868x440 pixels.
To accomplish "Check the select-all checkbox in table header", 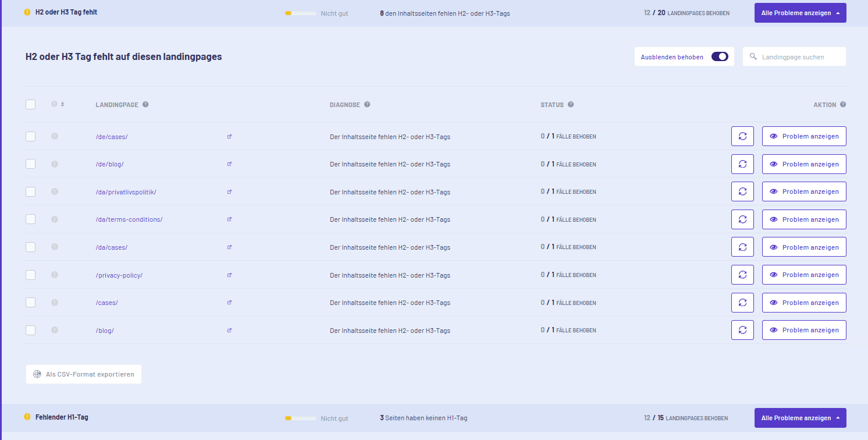I will click(x=31, y=104).
